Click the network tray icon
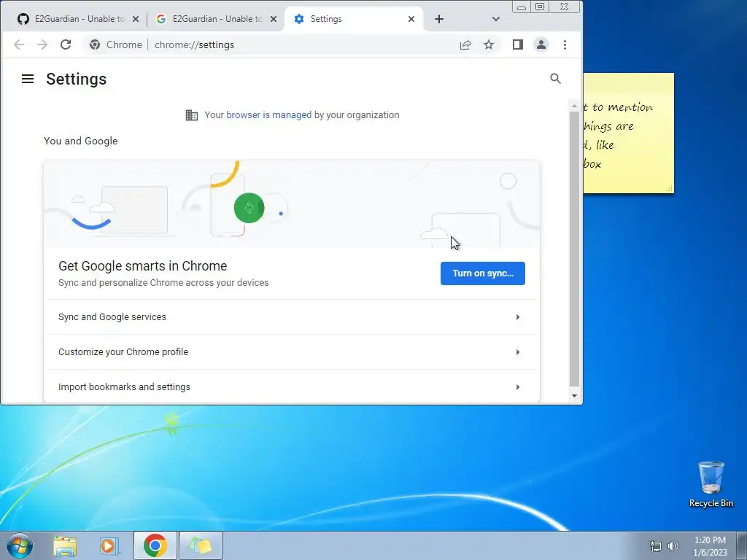The height and width of the screenshot is (560, 747). [656, 546]
